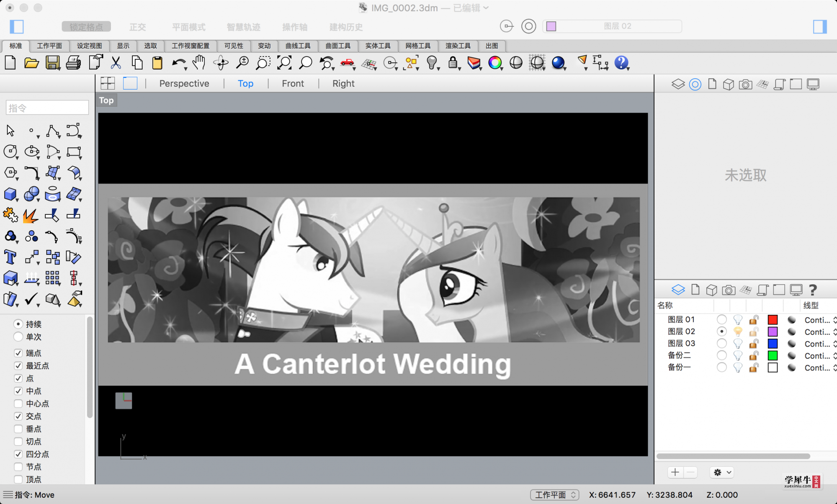The height and width of the screenshot is (504, 837).
Task: Click the Lock padlock icon
Action: coord(453,63)
